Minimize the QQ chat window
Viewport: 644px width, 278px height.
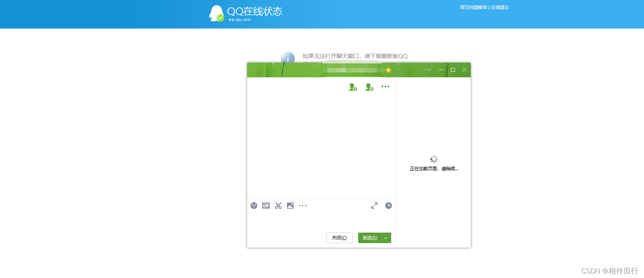pos(441,70)
